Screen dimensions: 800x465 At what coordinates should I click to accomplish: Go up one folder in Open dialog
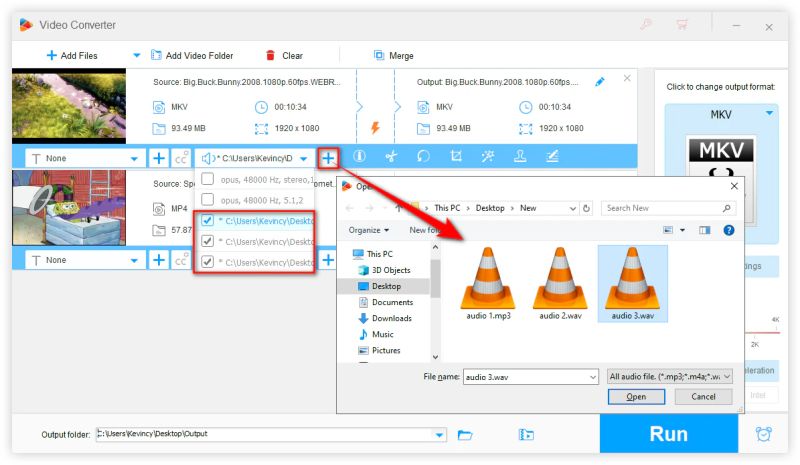pyautogui.click(x=399, y=208)
